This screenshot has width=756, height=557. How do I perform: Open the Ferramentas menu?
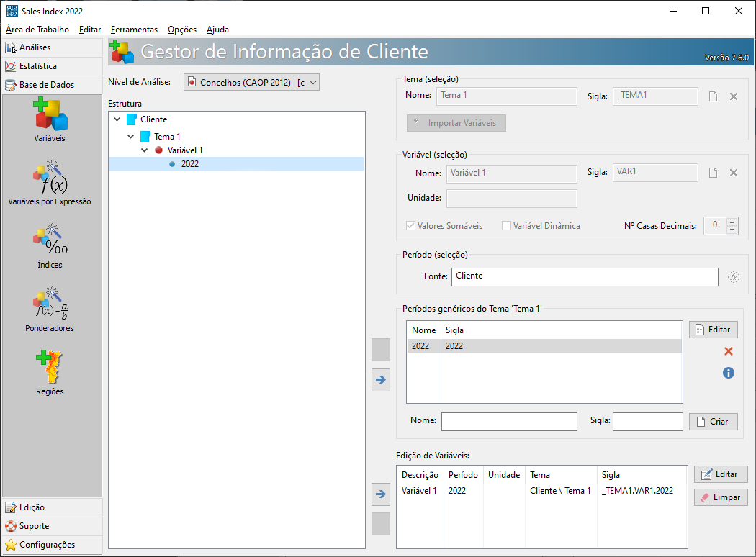click(134, 30)
